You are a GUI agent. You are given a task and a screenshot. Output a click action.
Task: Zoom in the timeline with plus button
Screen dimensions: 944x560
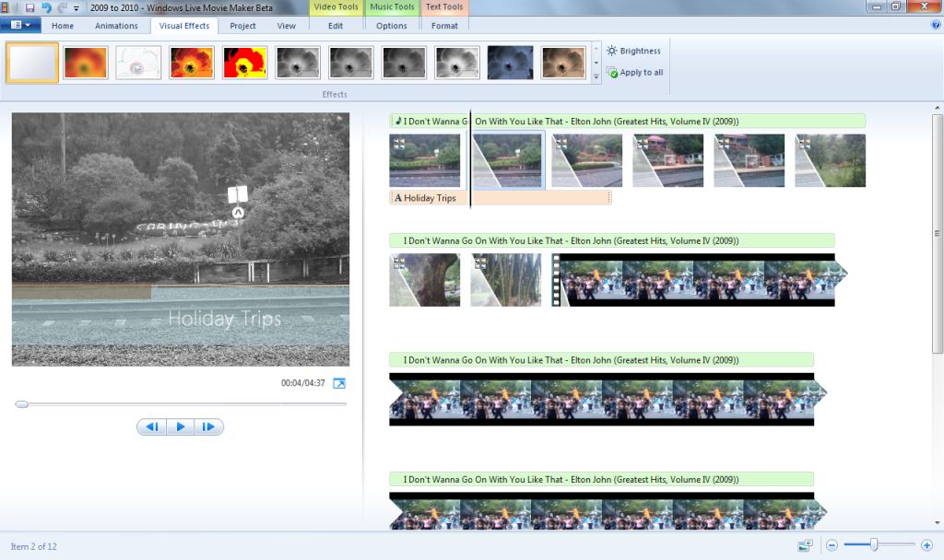(926, 545)
